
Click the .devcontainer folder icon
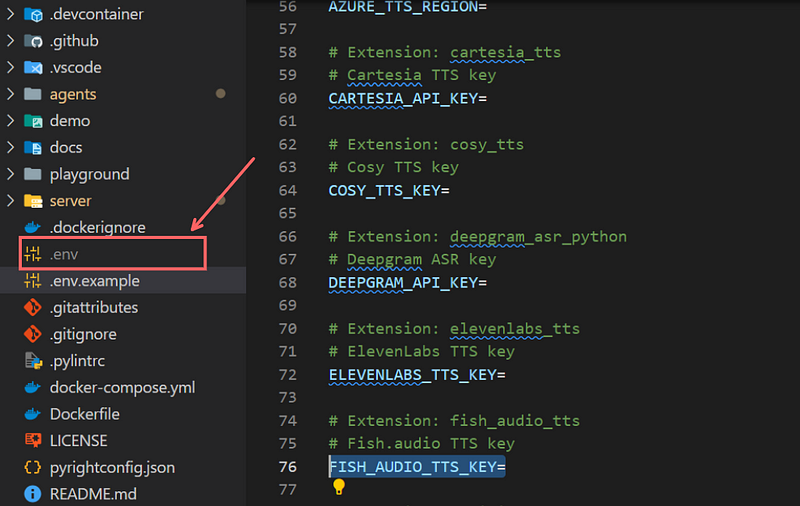(33, 15)
